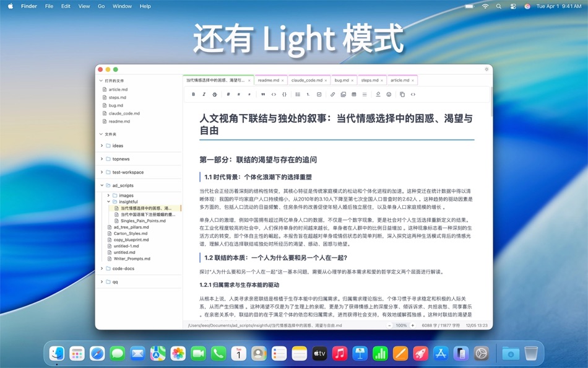Insert inline code using the first <> icon
Screen dimensions: 588x368
(x=274, y=95)
